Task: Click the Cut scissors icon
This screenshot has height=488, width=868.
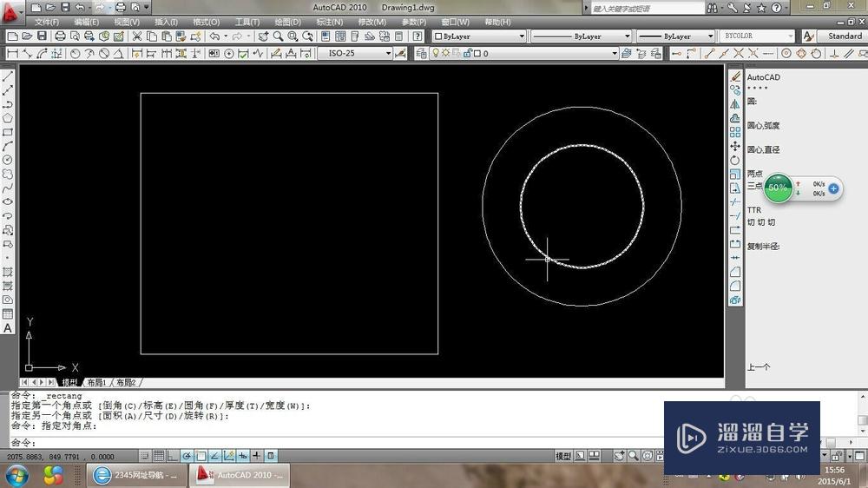Action: click(x=137, y=36)
